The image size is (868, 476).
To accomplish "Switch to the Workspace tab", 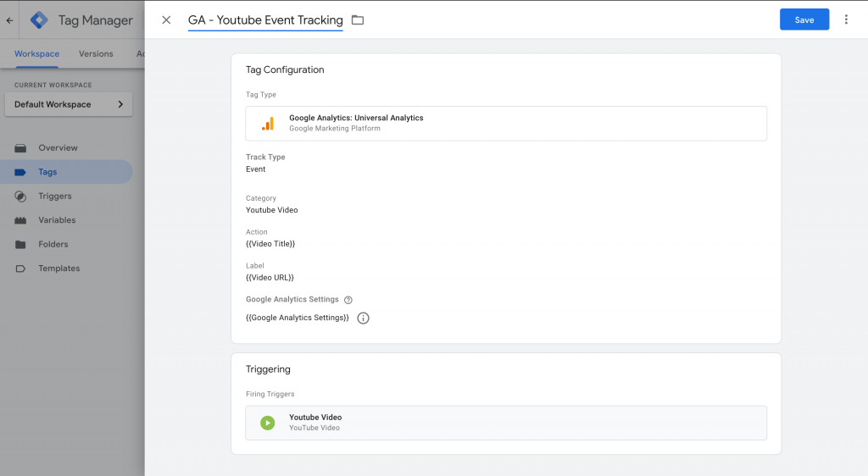I will coord(37,53).
